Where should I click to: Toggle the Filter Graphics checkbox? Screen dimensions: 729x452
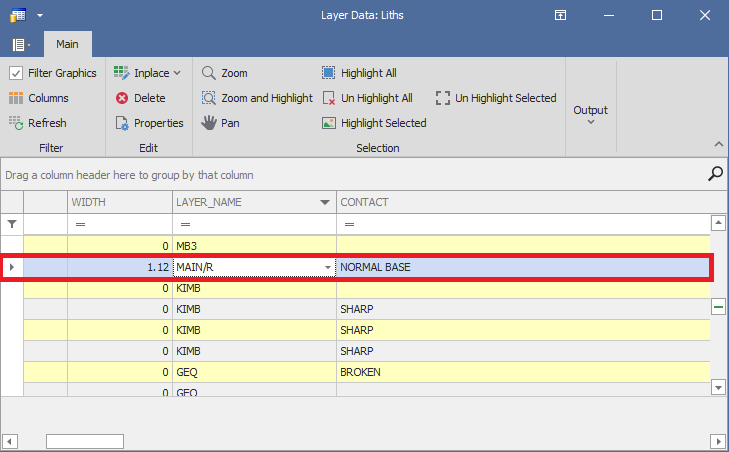tap(16, 73)
